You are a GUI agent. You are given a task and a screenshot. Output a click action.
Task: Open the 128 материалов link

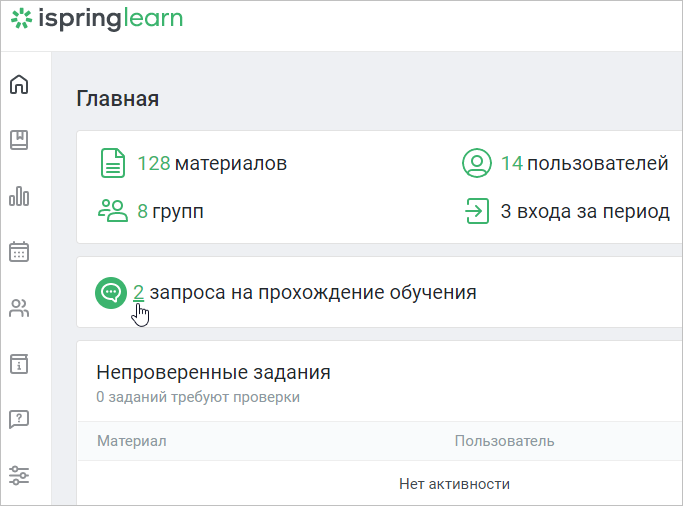[212, 164]
